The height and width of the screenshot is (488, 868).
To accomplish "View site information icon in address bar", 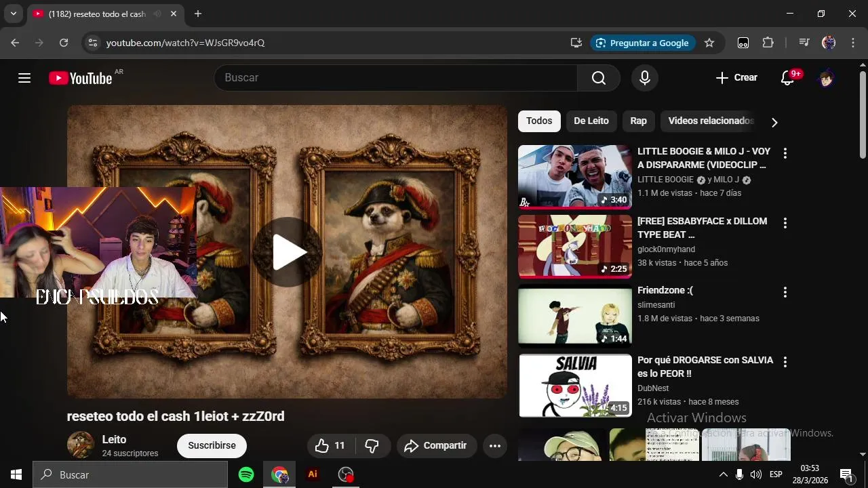I will (93, 43).
